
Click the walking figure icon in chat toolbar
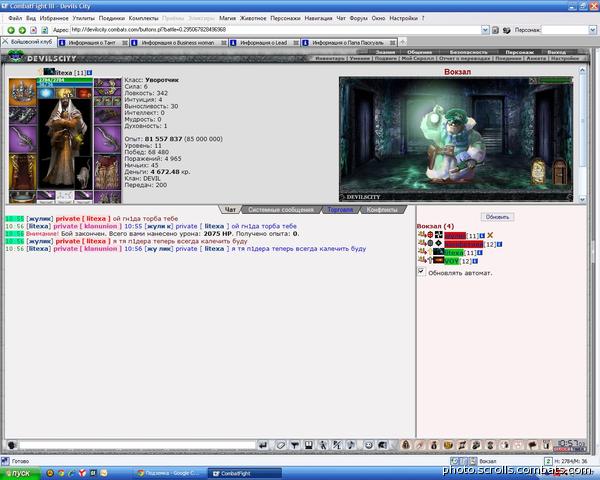coord(323,445)
